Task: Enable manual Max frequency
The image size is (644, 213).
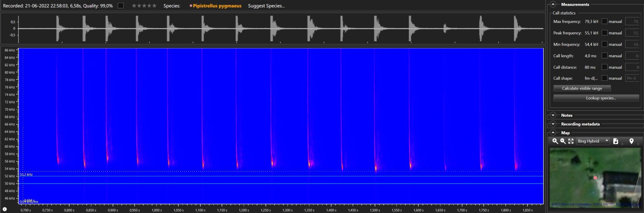Action: pos(605,22)
